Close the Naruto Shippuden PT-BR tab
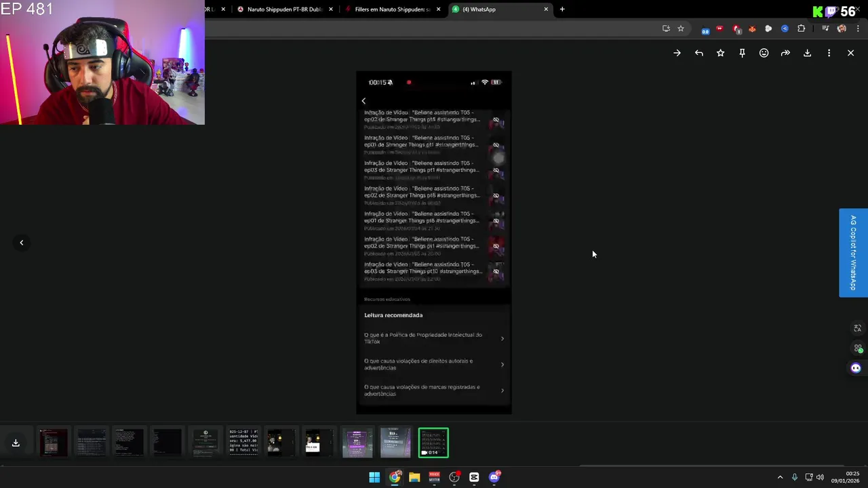 tap(331, 9)
